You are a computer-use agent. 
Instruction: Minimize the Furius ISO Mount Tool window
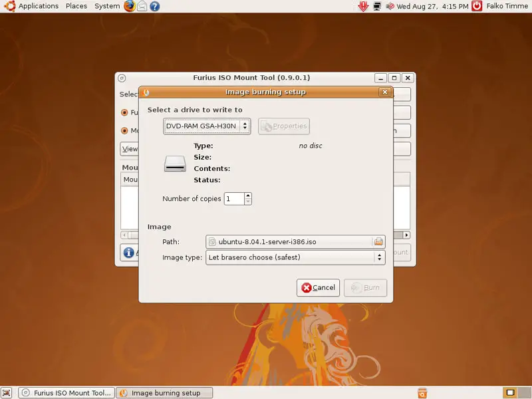380,78
